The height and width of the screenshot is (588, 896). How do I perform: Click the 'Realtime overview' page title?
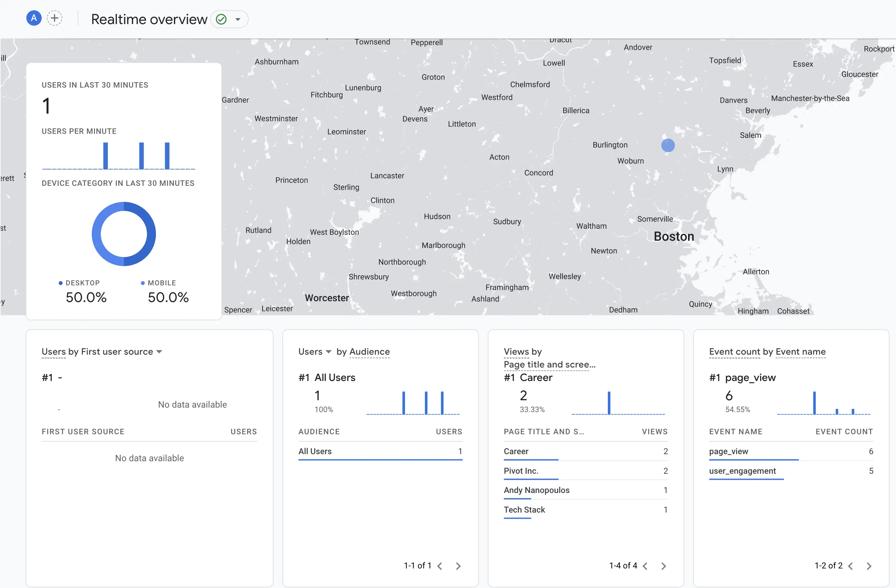149,19
